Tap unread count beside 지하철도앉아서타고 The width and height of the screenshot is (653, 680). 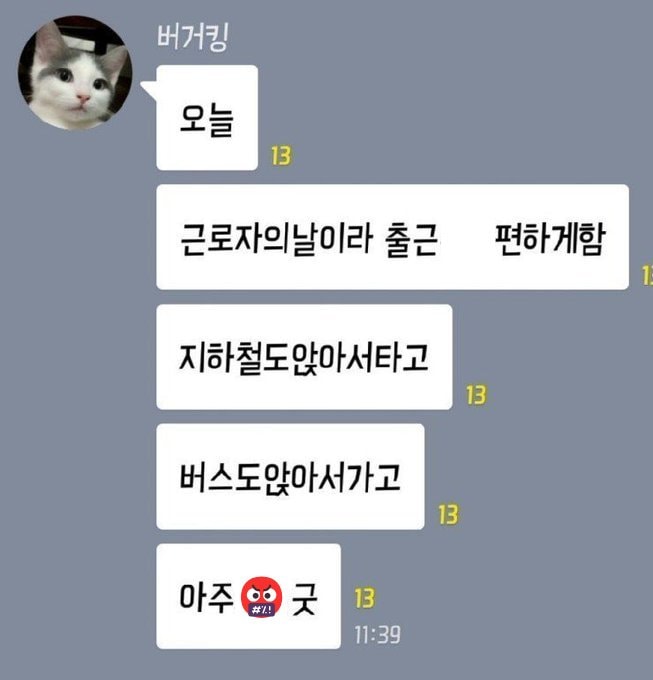point(476,395)
